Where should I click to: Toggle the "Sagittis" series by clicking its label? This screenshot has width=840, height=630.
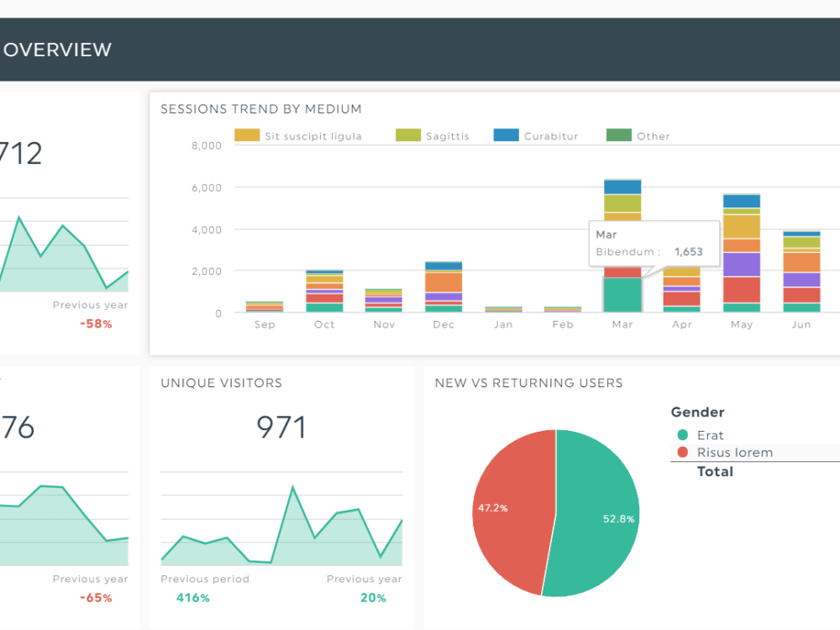point(448,135)
